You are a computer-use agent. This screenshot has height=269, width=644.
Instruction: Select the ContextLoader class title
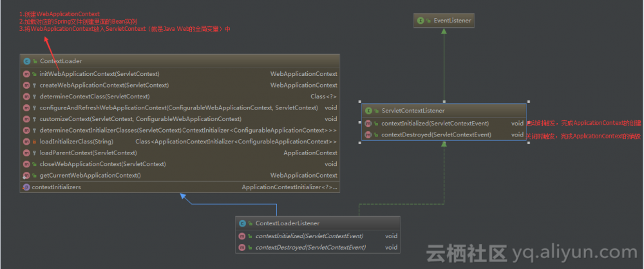(61, 61)
